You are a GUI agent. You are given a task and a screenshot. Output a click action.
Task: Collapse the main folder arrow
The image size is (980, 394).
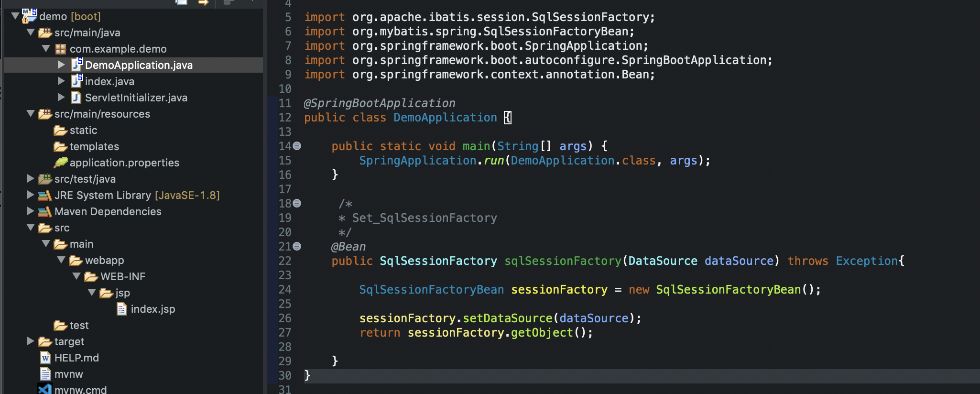pyautogui.click(x=46, y=244)
